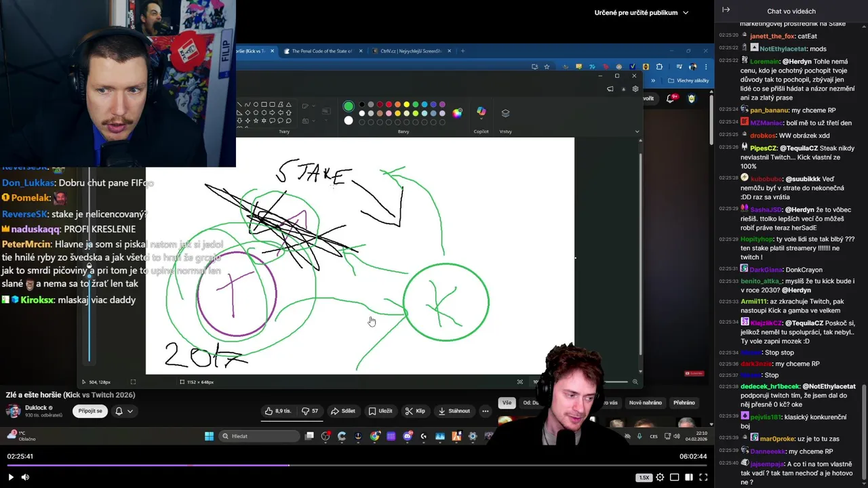This screenshot has width=868, height=488.
Task: Select Color 2 white circle in Paint
Action: (x=349, y=120)
